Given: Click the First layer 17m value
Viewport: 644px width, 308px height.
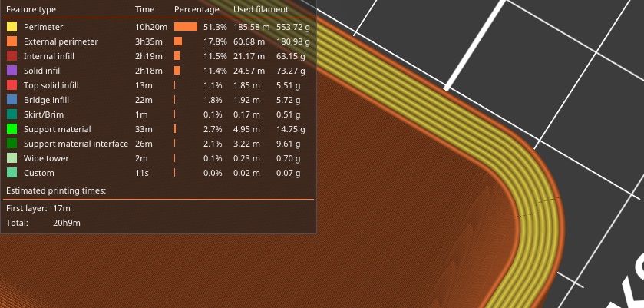Looking at the screenshot, I should click(x=61, y=208).
